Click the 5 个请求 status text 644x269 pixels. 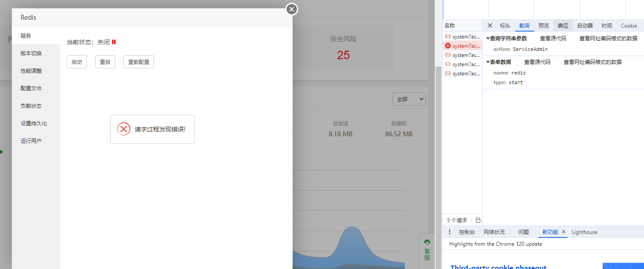point(457,220)
